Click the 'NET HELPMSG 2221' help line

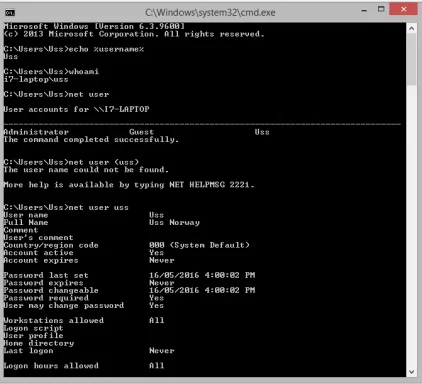click(x=129, y=185)
